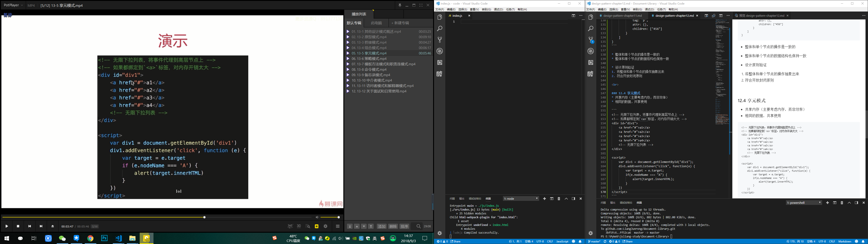Mute PotPlayer with the speaker icon

(317, 217)
